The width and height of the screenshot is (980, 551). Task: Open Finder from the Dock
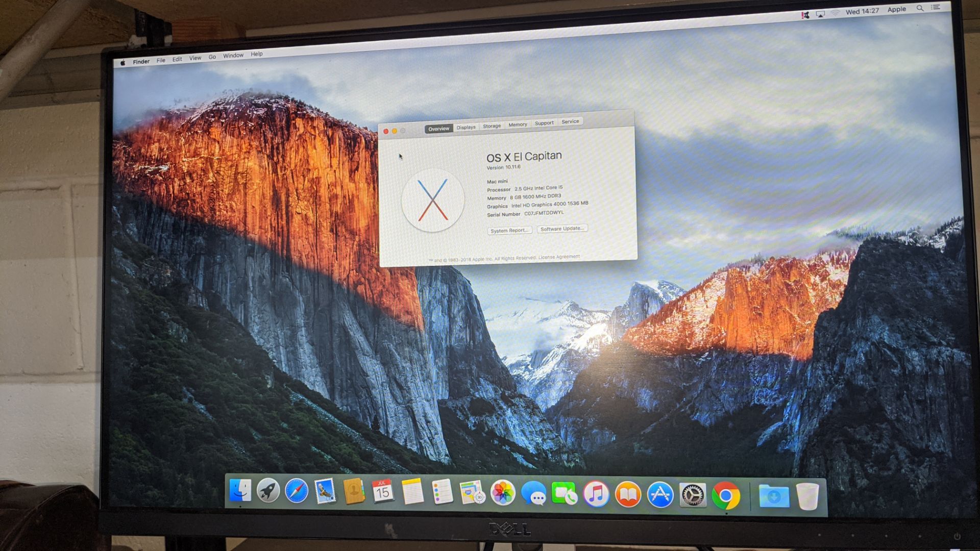tap(240, 491)
